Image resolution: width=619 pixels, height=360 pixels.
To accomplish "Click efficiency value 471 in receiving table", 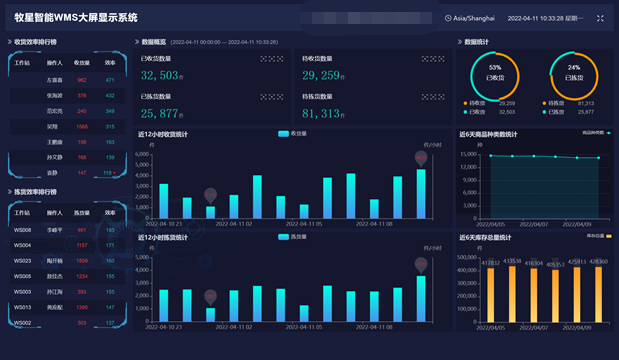I will pos(110,80).
